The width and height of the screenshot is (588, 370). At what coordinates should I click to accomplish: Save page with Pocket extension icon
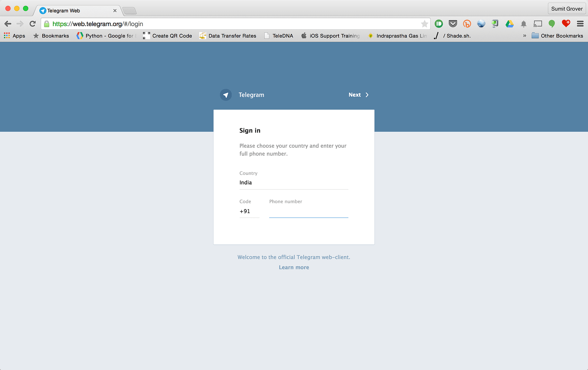click(x=453, y=24)
